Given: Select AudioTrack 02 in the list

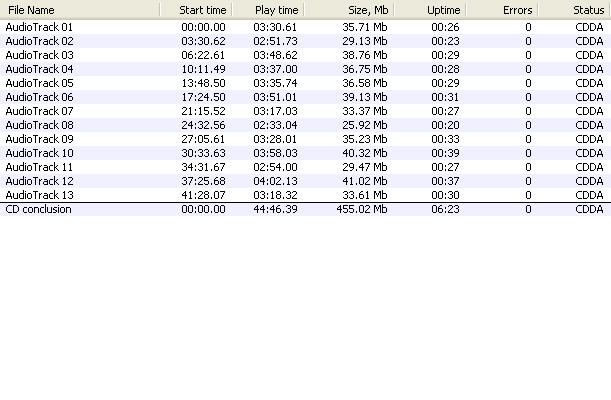Looking at the screenshot, I should pyautogui.click(x=40, y=41).
